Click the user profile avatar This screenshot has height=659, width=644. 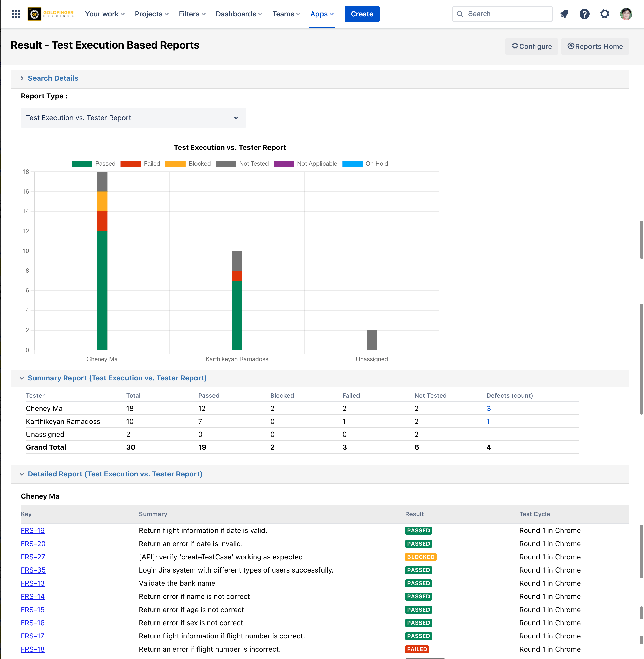tap(626, 14)
